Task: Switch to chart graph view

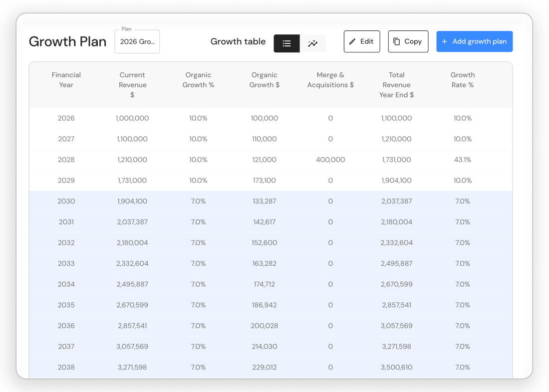Action: [x=312, y=43]
